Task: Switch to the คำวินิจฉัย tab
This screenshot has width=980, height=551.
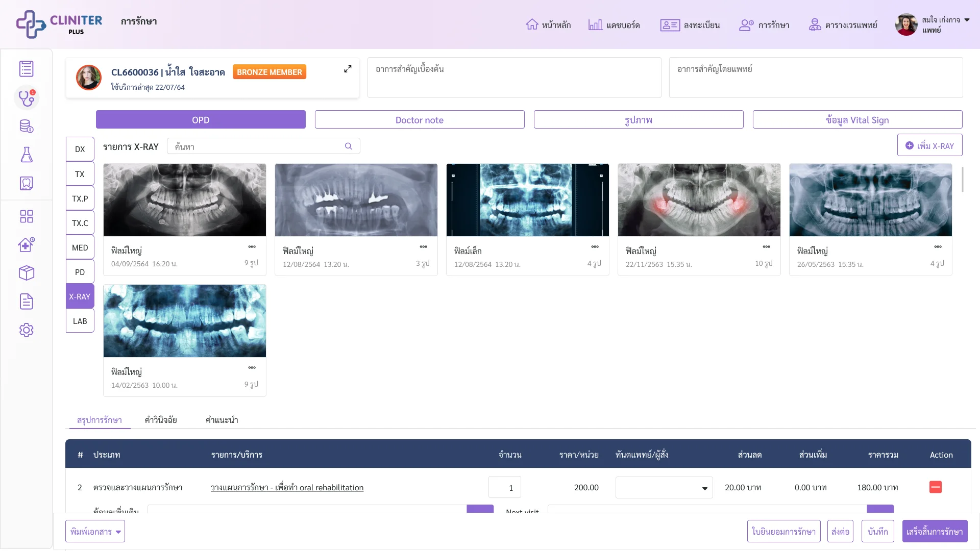Action: 161,420
